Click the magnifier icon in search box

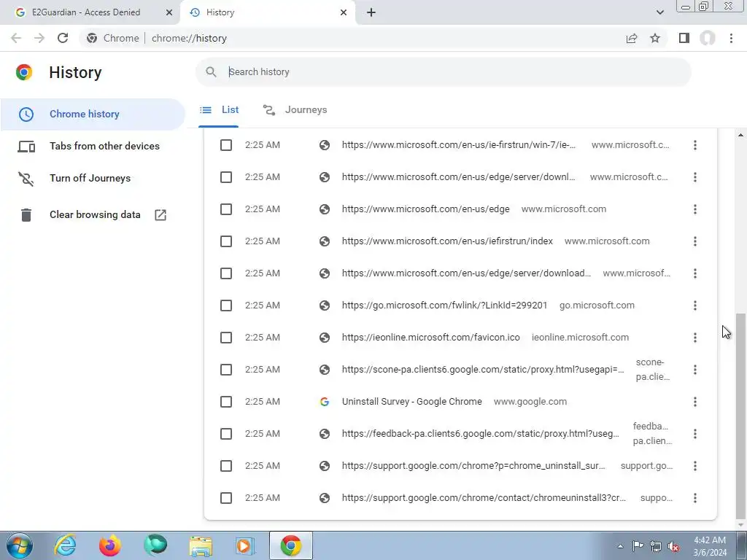(211, 72)
